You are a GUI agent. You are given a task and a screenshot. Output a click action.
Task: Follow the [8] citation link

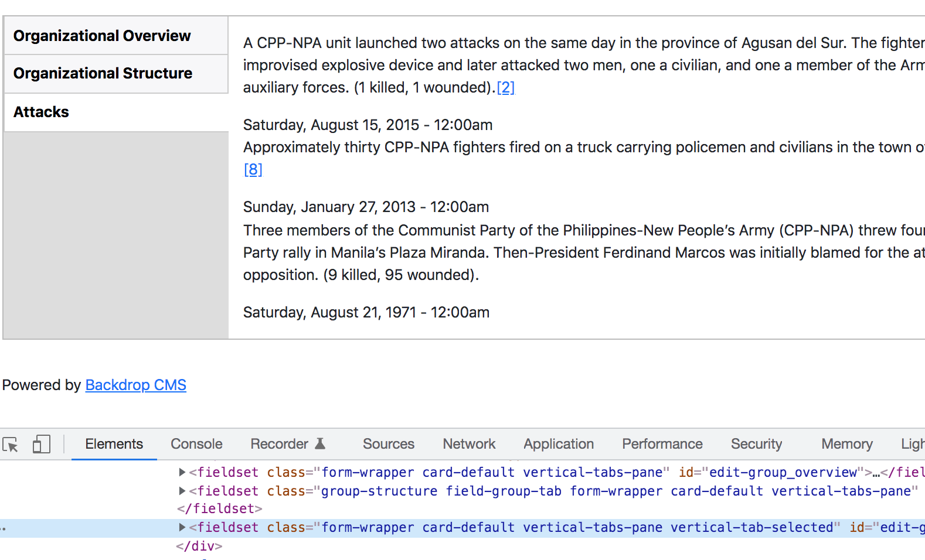(x=253, y=169)
